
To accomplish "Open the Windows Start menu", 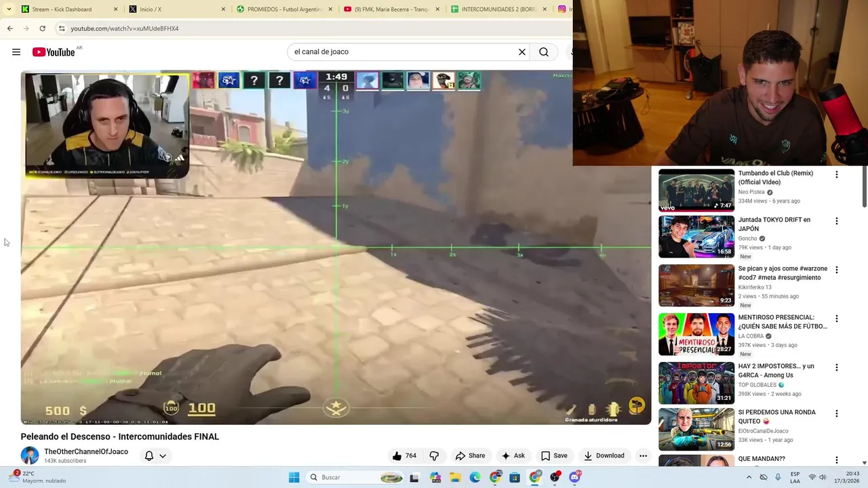I will click(x=294, y=477).
